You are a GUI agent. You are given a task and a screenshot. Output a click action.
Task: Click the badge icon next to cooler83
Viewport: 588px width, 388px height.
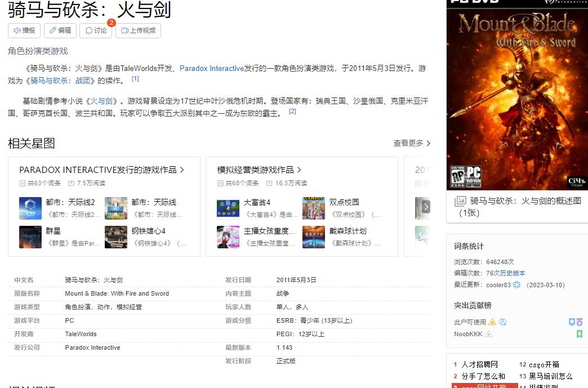pos(516,285)
